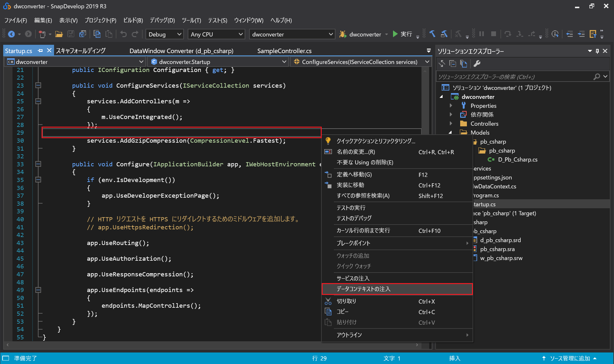Click the green Run (実行) button

pos(403,34)
